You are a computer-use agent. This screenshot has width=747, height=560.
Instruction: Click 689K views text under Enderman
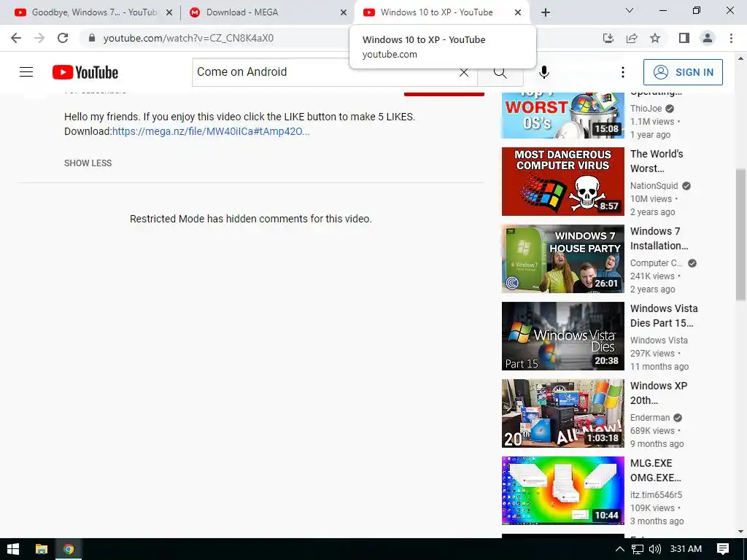(652, 430)
